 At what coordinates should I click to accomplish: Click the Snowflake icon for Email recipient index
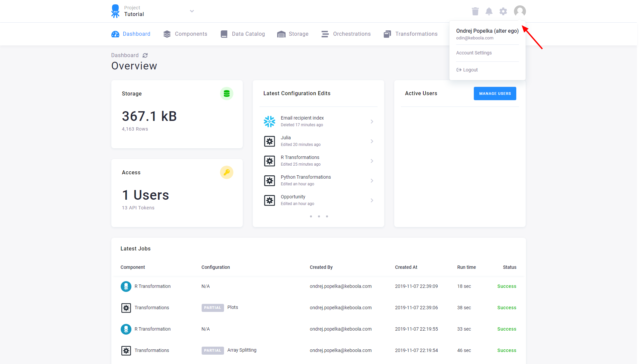(x=270, y=122)
